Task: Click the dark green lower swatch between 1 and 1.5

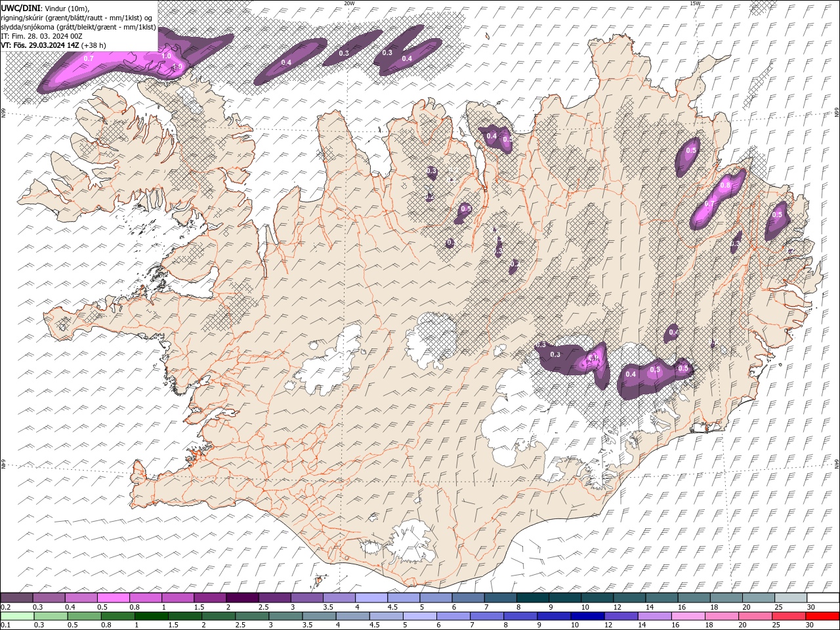Action: pyautogui.click(x=152, y=616)
